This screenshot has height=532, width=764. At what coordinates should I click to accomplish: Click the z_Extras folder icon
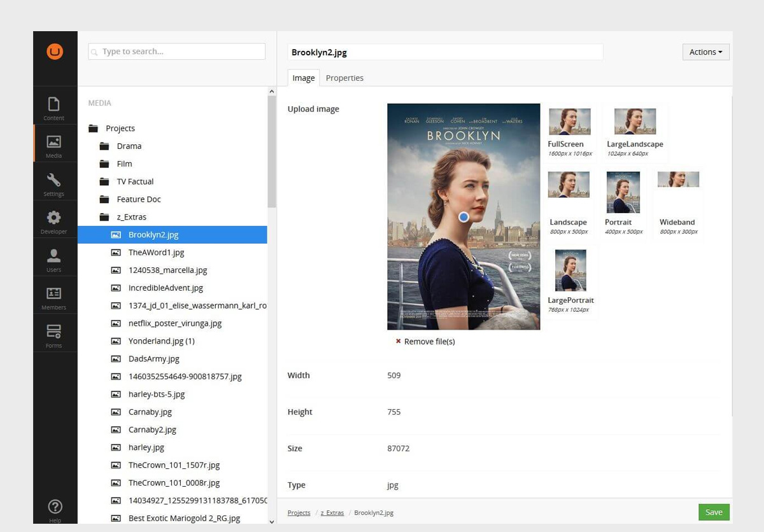coord(104,218)
